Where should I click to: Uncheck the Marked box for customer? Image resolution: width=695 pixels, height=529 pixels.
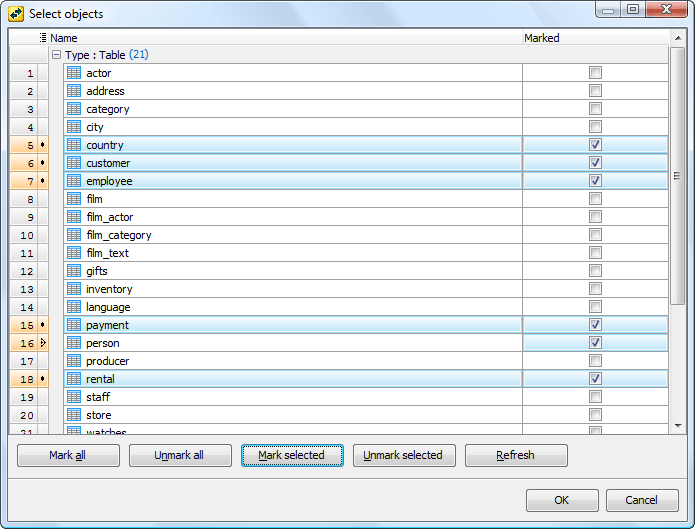click(x=595, y=163)
